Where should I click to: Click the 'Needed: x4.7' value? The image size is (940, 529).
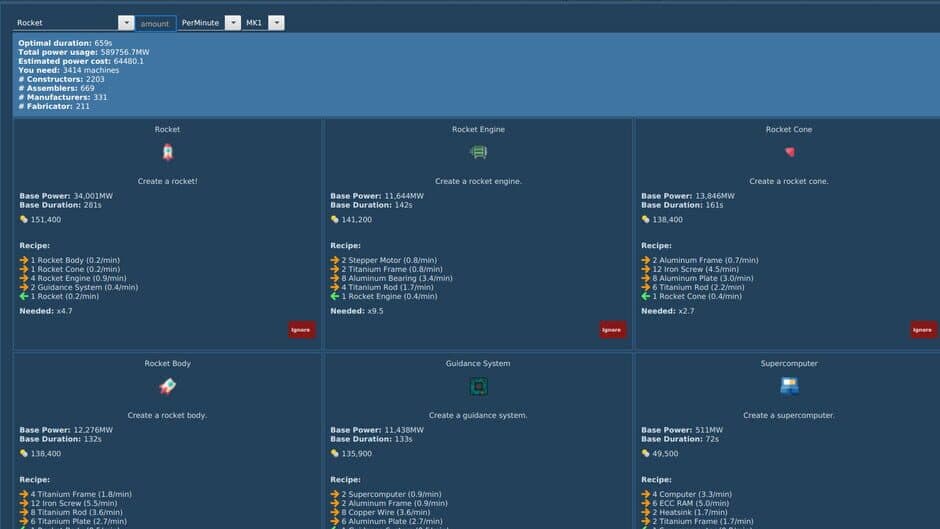pyautogui.click(x=46, y=311)
